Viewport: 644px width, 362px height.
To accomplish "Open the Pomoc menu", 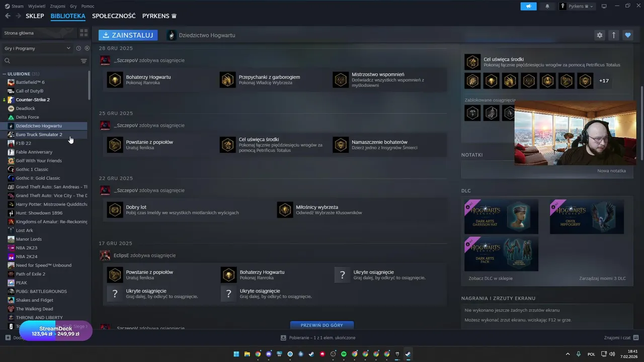I will point(88,6).
